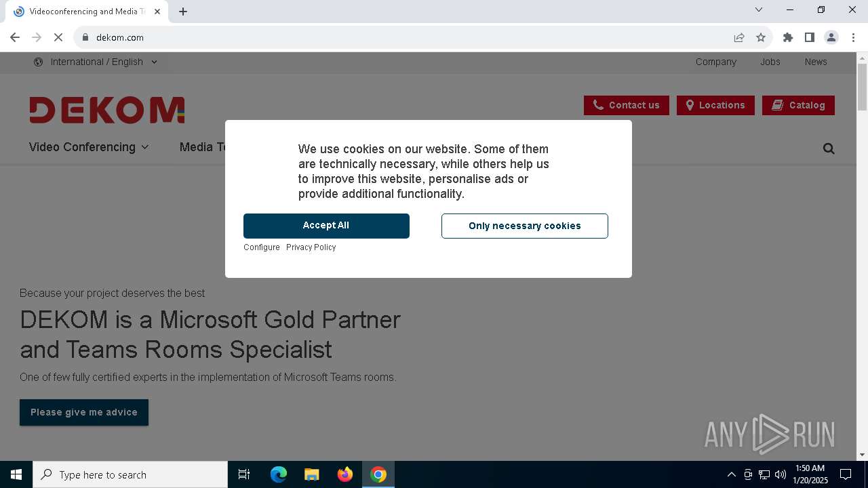Click the site lock icon in address bar
The width and height of the screenshot is (868, 488).
click(x=85, y=37)
